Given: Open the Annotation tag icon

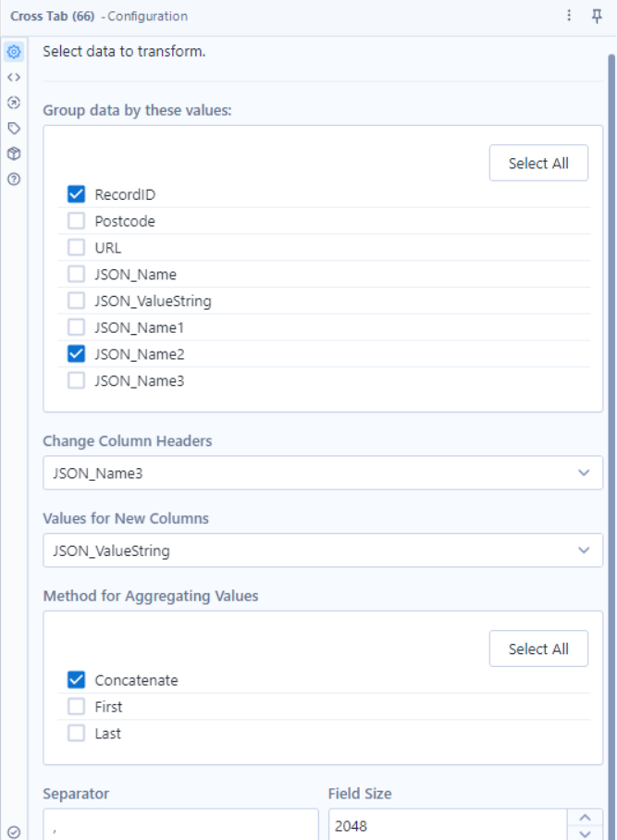Looking at the screenshot, I should click(x=14, y=129).
